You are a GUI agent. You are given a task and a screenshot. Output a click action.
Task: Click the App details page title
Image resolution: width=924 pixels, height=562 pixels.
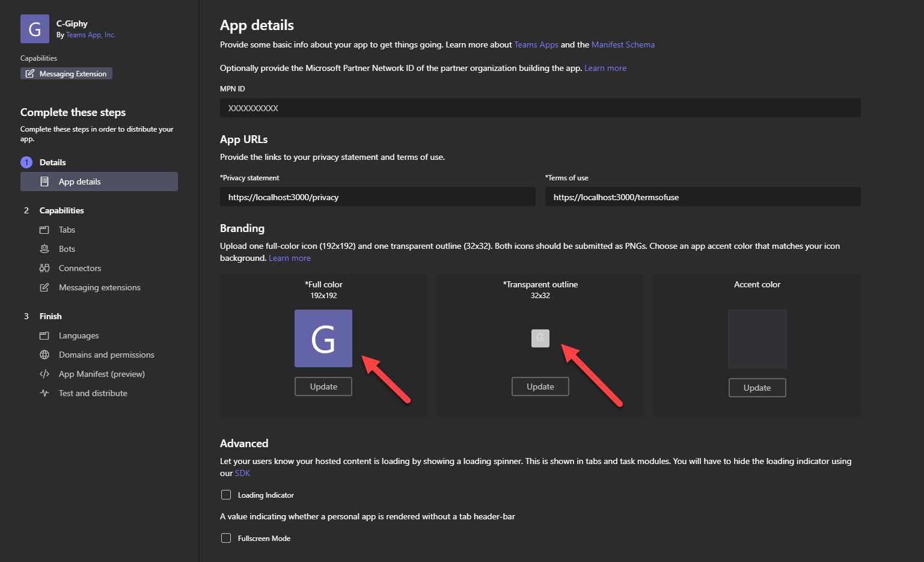[x=257, y=25]
